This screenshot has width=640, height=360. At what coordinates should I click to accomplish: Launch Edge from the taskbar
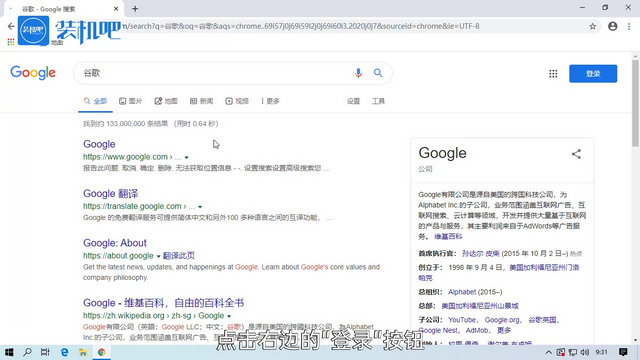(x=64, y=352)
